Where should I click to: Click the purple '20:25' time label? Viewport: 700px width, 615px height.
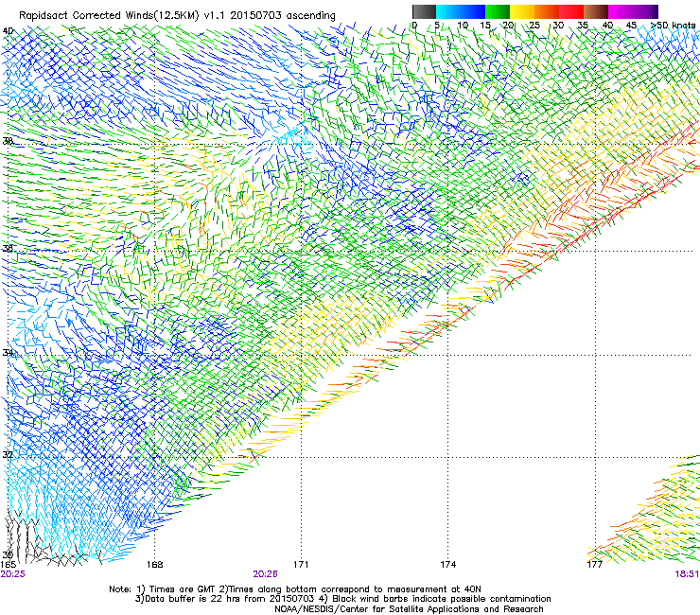coord(13,574)
